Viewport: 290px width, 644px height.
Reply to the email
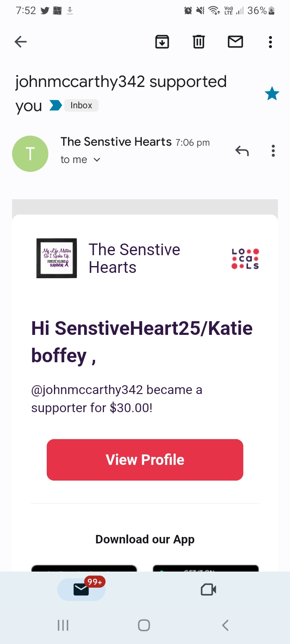(242, 151)
